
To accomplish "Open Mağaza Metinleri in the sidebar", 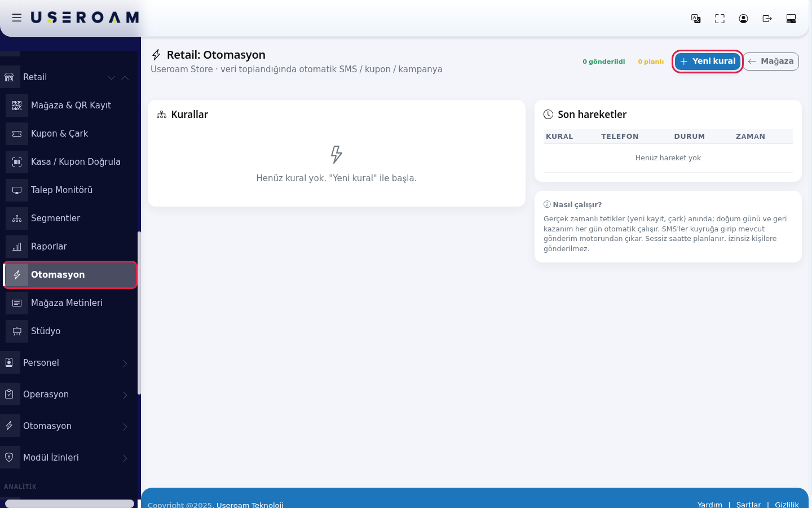I will (x=70, y=303).
